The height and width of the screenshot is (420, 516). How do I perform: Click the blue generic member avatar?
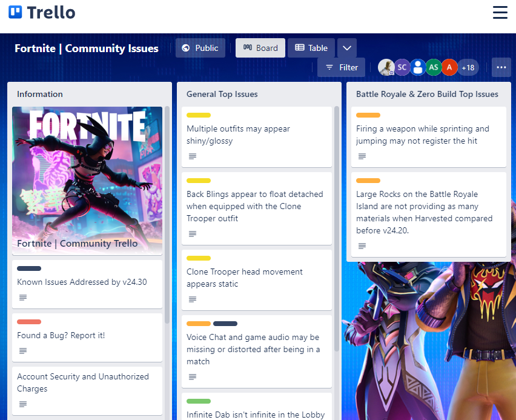pos(418,67)
